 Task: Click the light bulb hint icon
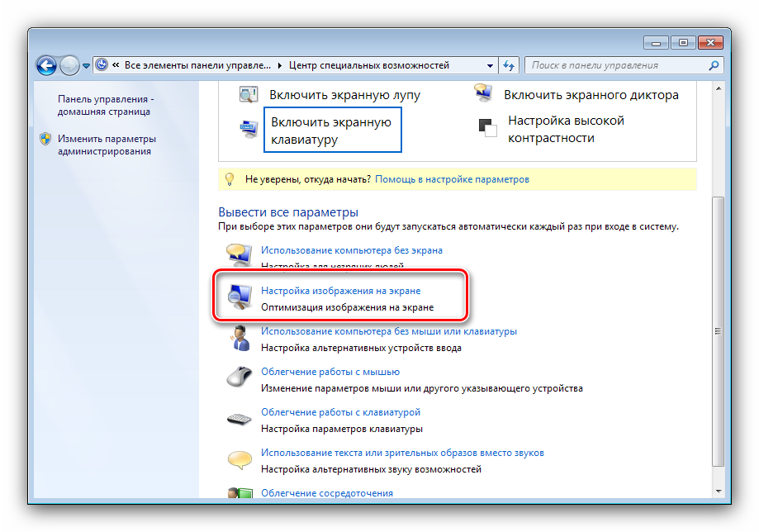(x=230, y=179)
